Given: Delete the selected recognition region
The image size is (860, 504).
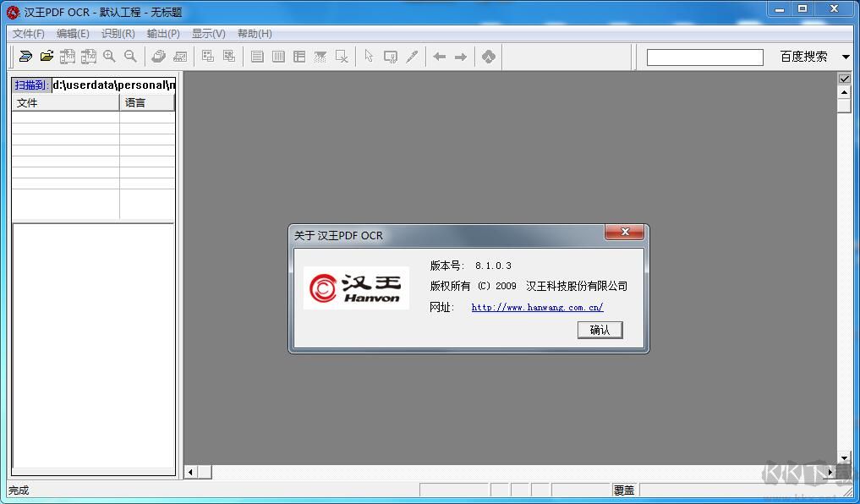Looking at the screenshot, I should tap(342, 56).
